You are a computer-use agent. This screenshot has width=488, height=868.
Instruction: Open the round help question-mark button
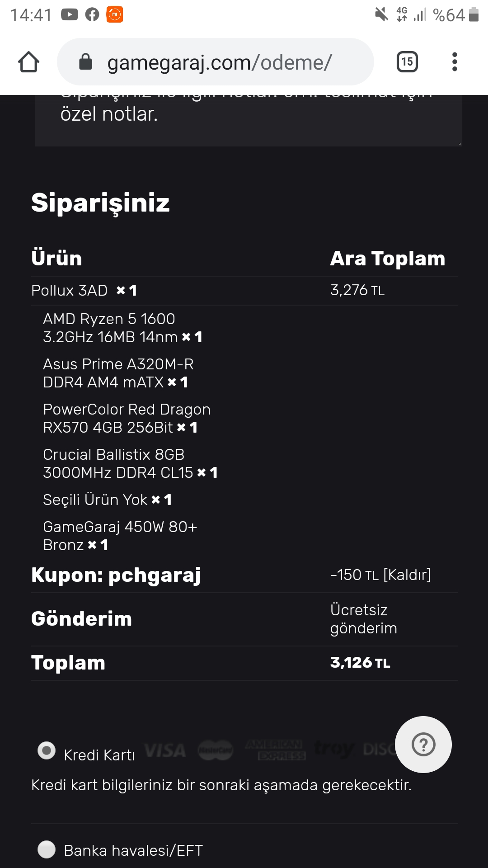click(x=423, y=744)
